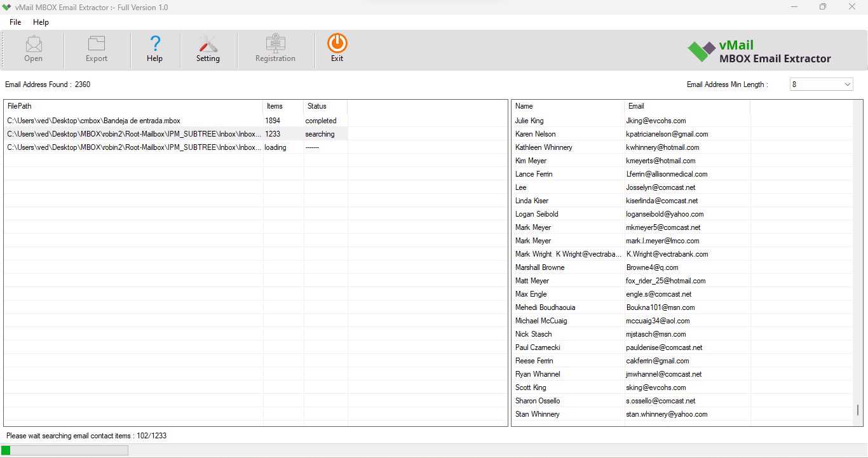
Task: Click the Export folder icon
Action: pos(97,44)
